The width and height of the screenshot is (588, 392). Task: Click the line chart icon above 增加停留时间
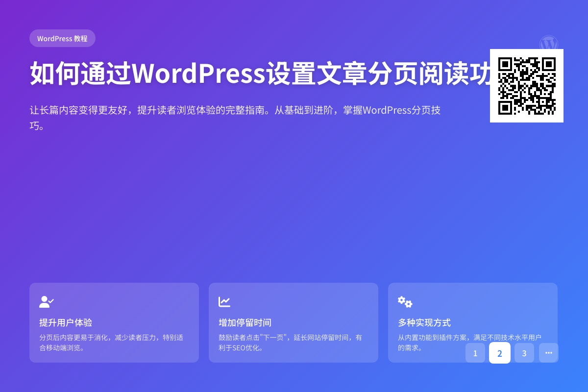[x=224, y=302]
